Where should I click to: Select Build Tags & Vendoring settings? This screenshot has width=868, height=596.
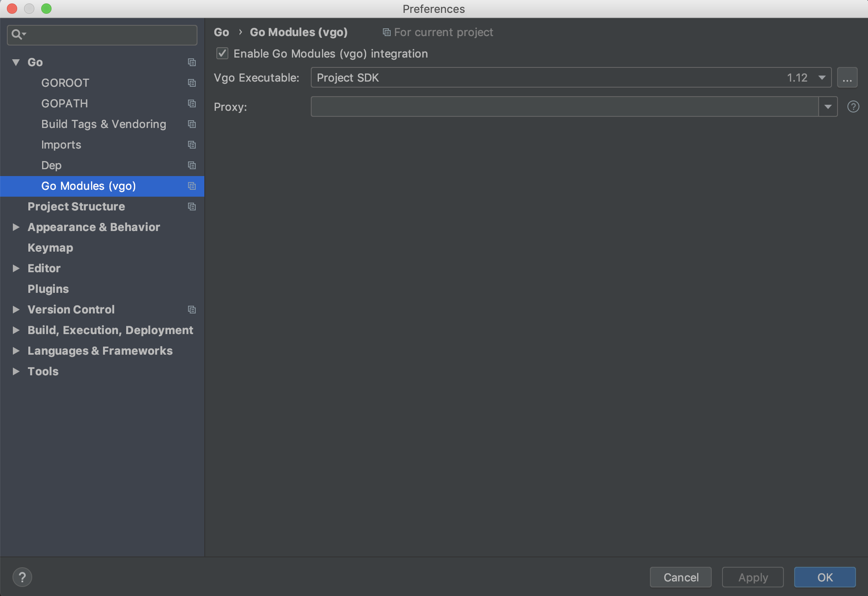click(103, 124)
